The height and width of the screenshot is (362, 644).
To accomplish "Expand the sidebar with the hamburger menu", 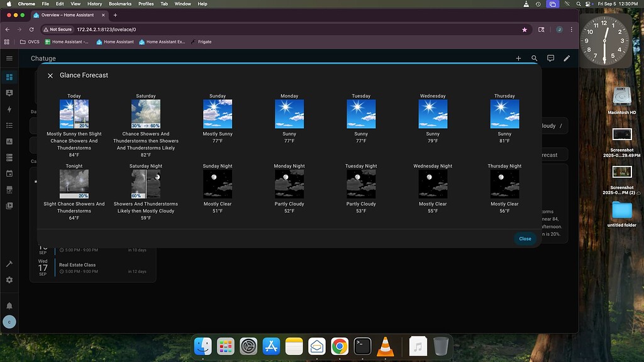I will tap(9, 58).
